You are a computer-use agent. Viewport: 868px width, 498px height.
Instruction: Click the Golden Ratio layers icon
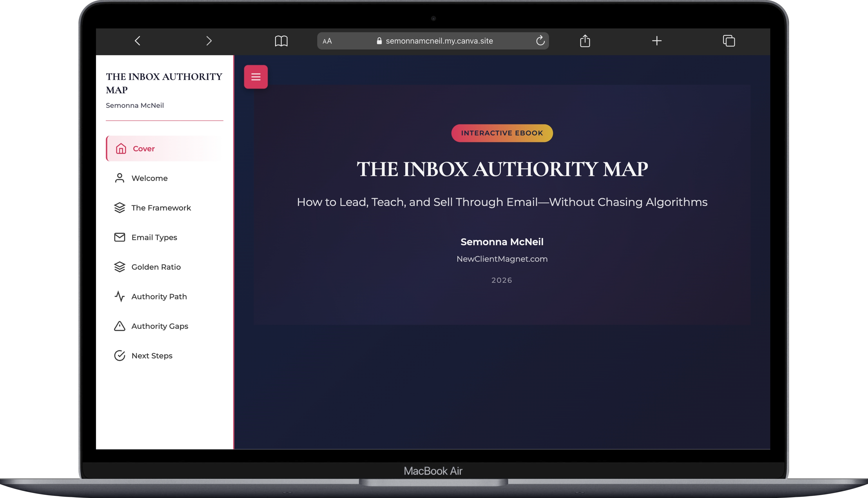tap(119, 267)
